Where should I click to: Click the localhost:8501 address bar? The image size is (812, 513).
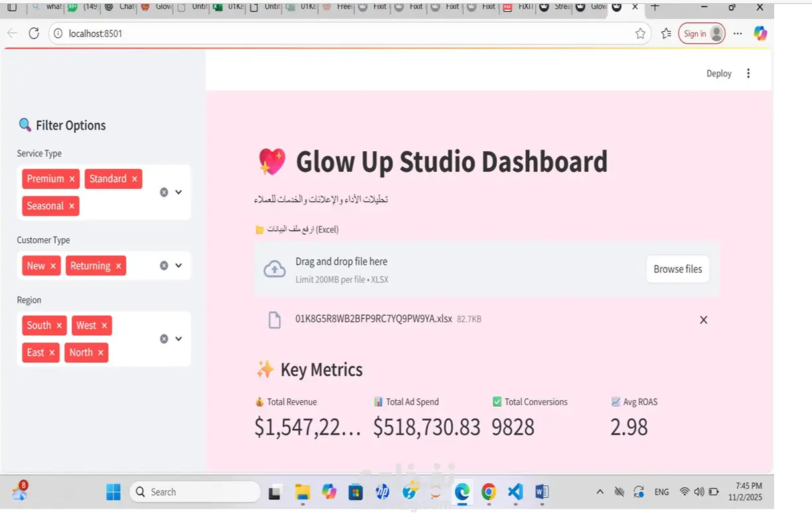coord(349,33)
